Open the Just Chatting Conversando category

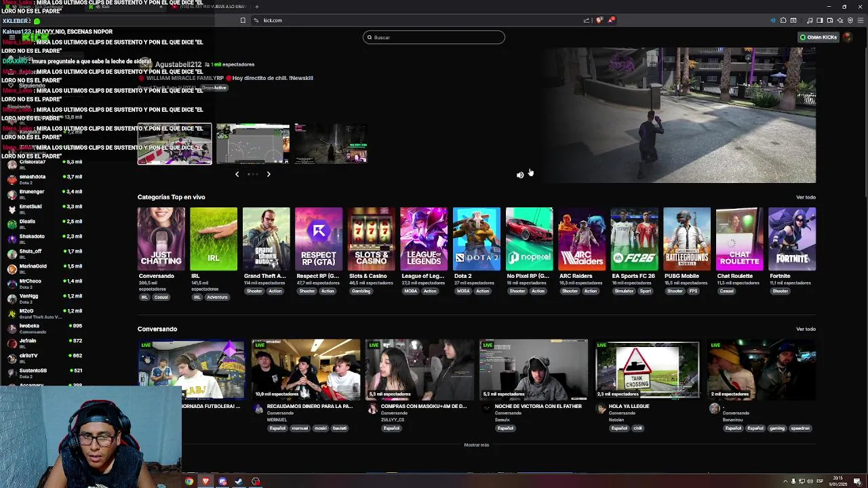coord(161,239)
